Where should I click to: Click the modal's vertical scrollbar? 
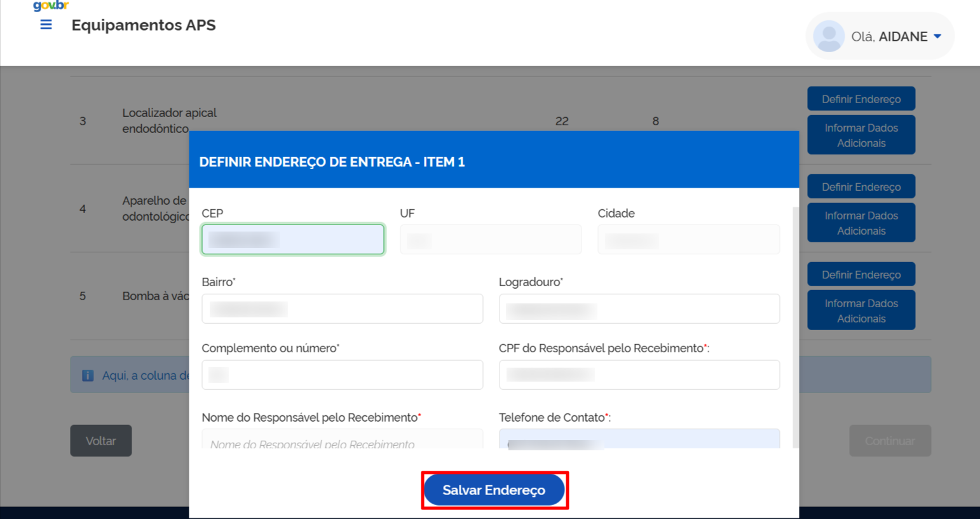pos(795,318)
